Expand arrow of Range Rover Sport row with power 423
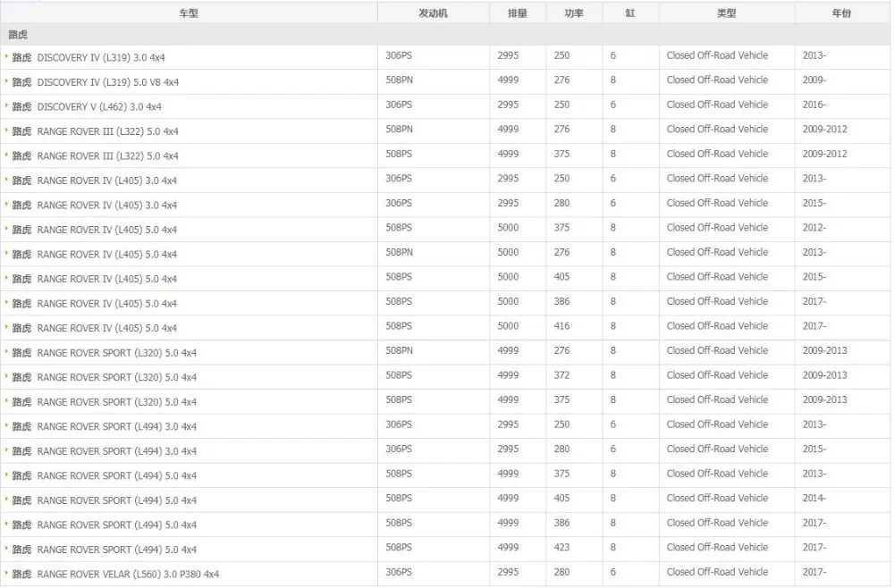 [x=6, y=548]
